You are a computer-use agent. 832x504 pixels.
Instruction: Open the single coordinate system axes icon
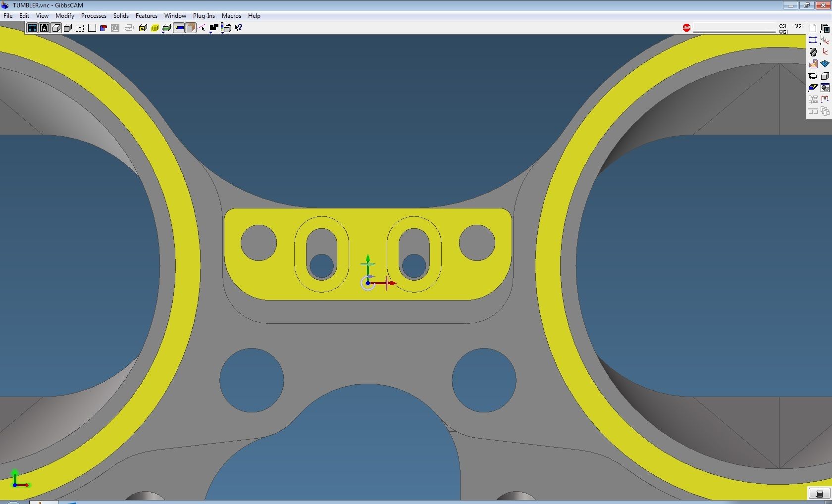click(825, 52)
